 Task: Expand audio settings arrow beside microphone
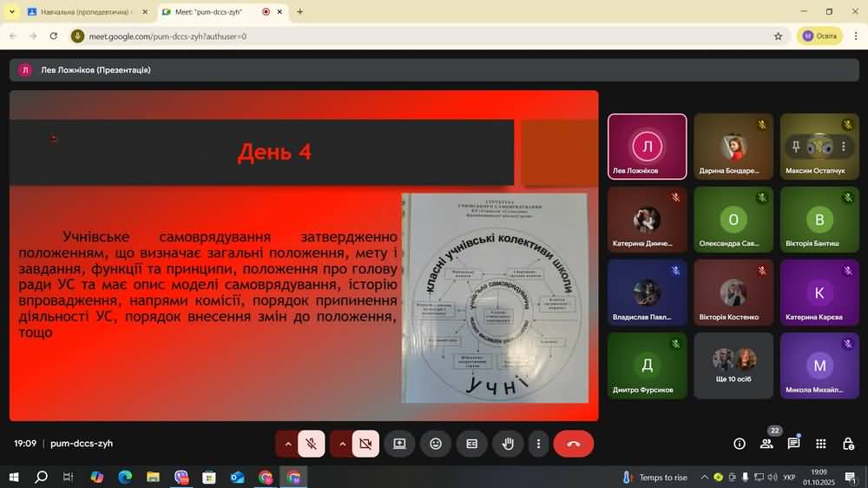pos(288,444)
